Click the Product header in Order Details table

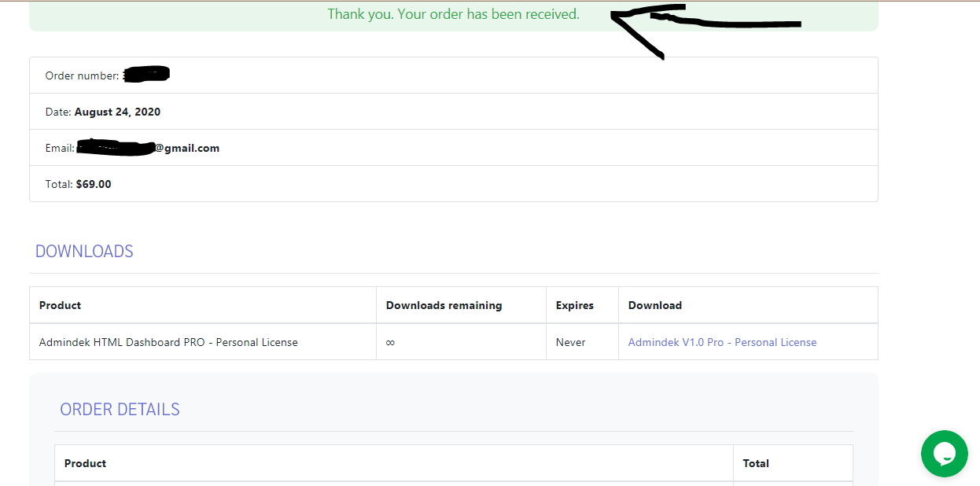[85, 463]
